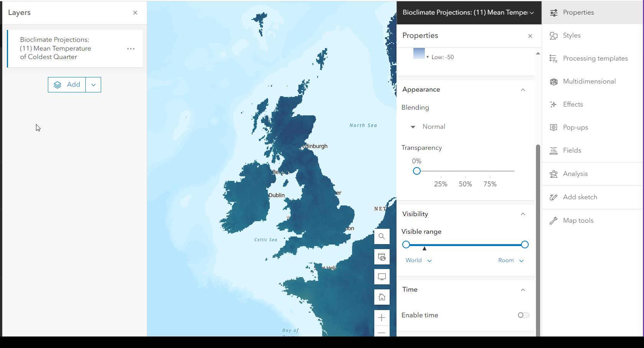Image resolution: width=644 pixels, height=348 pixels.
Task: Open the World visible range dropdown
Action: (418, 260)
